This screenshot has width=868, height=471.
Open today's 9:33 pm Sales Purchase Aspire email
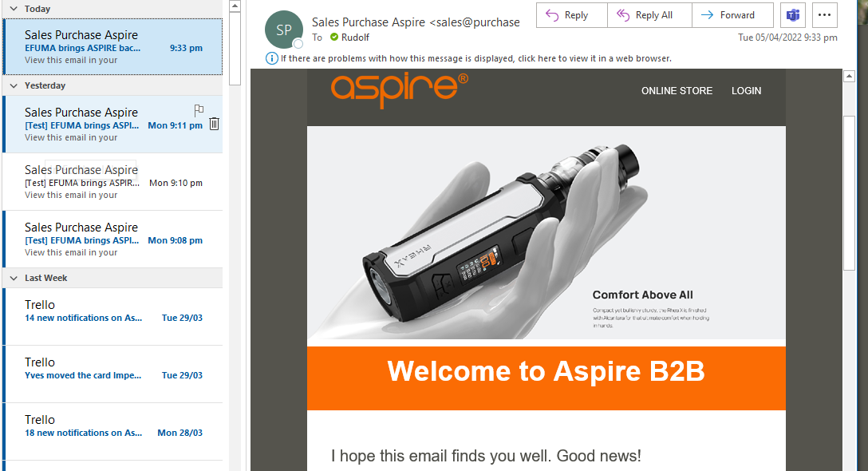113,47
